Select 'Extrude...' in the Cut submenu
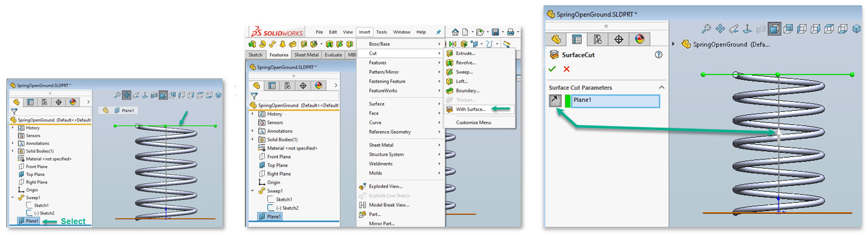Screen dimensions: 868x235 (466, 53)
